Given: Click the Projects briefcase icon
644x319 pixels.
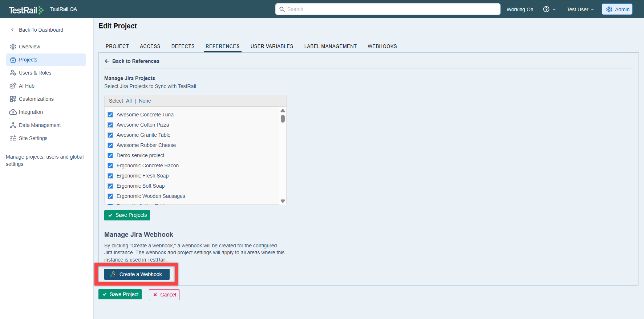Looking at the screenshot, I should (13, 60).
